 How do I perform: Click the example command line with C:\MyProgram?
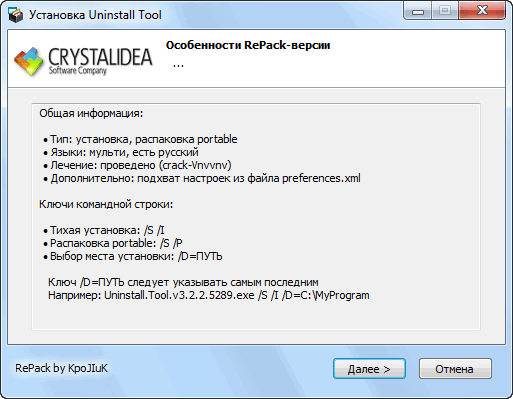click(209, 295)
